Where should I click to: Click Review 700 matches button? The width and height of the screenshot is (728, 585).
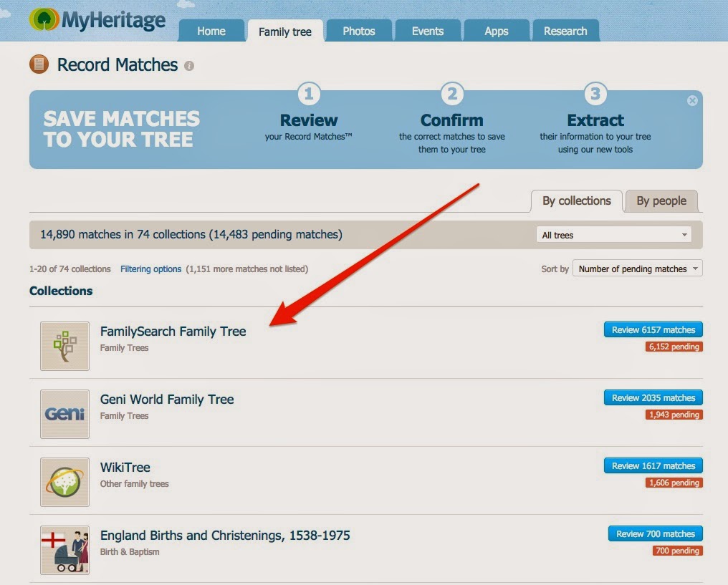pyautogui.click(x=656, y=534)
